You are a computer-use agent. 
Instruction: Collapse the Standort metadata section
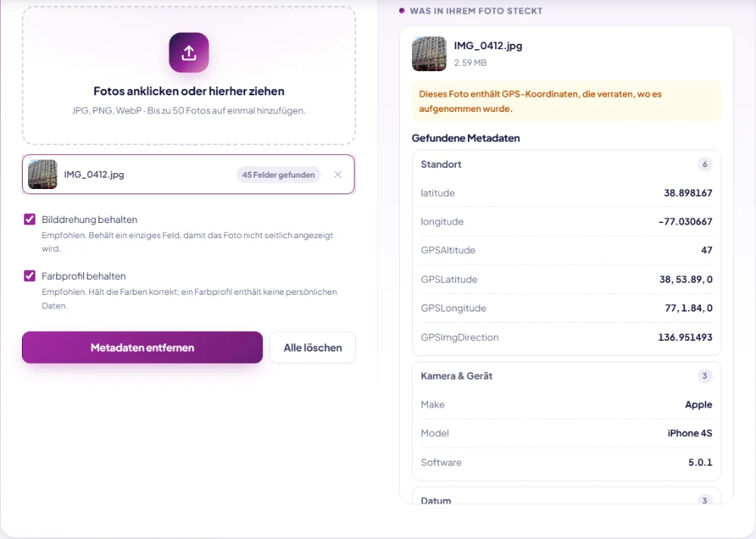566,164
